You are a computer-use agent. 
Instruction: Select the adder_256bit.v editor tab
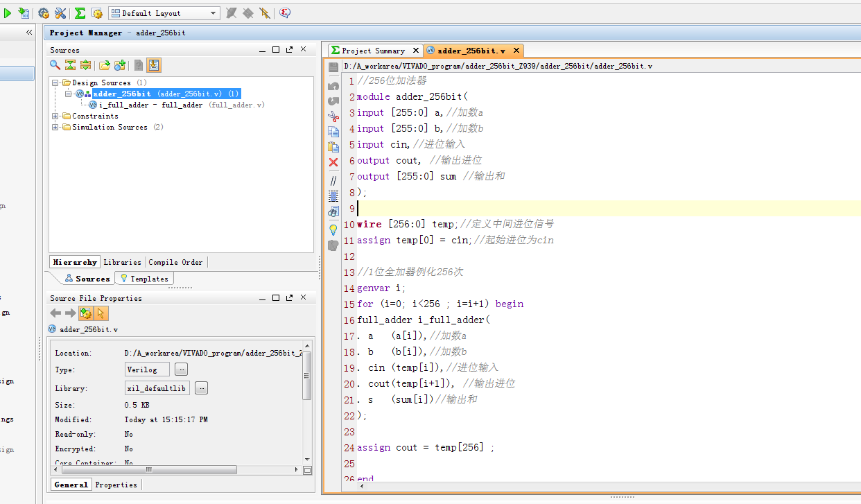tap(472, 51)
